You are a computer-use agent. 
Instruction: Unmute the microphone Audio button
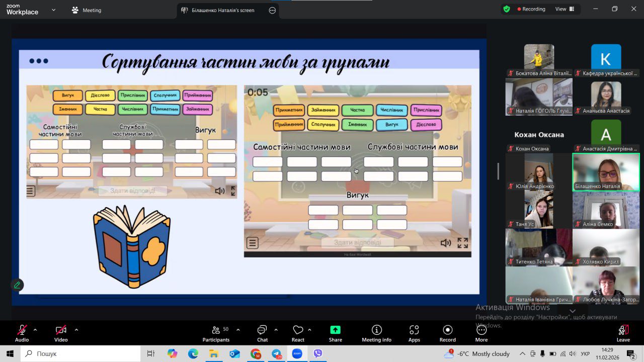[x=22, y=333]
